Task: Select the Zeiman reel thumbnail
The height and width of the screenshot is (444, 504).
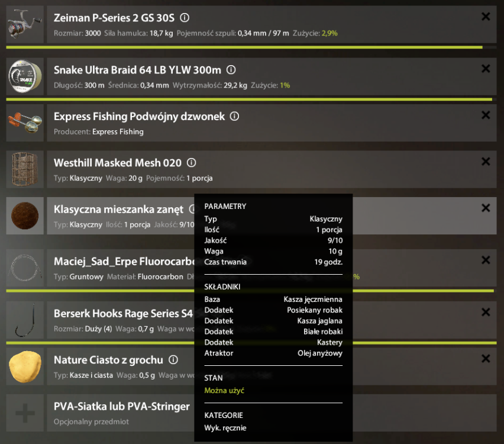Action: (x=25, y=24)
